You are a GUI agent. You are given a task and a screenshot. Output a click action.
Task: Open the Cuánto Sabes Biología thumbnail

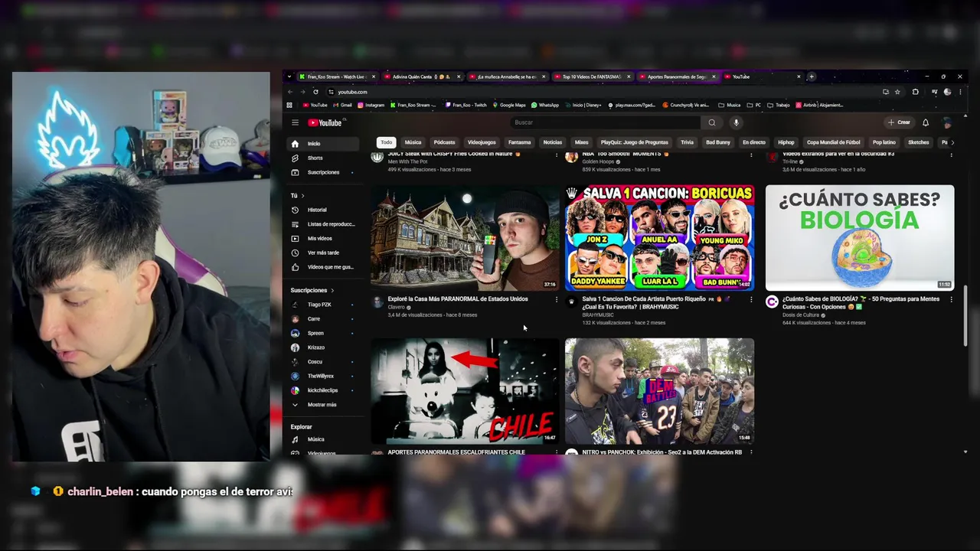[860, 238]
